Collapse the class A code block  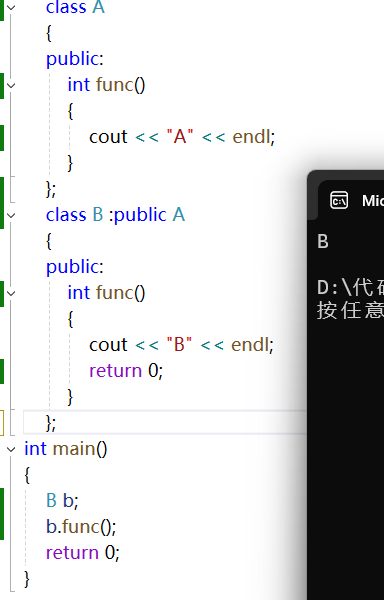(11, 7)
